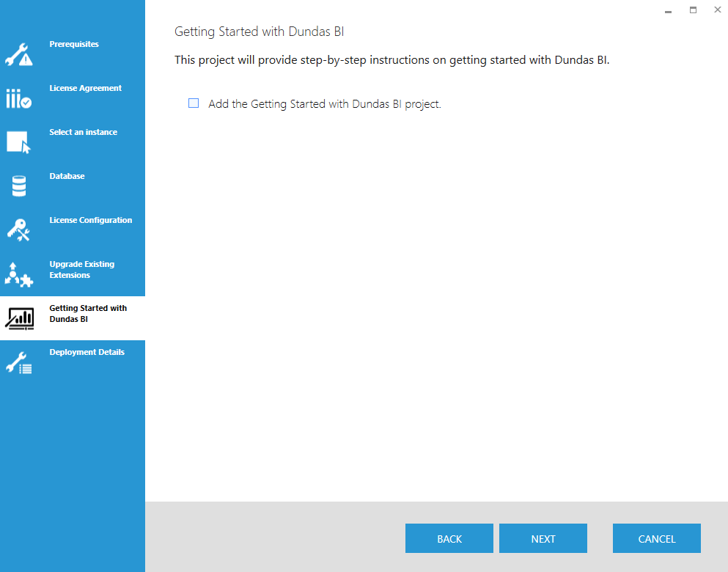This screenshot has width=728, height=572.
Task: Click the 'Add the Getting Started with Dundas BI project.' label
Action: click(325, 104)
